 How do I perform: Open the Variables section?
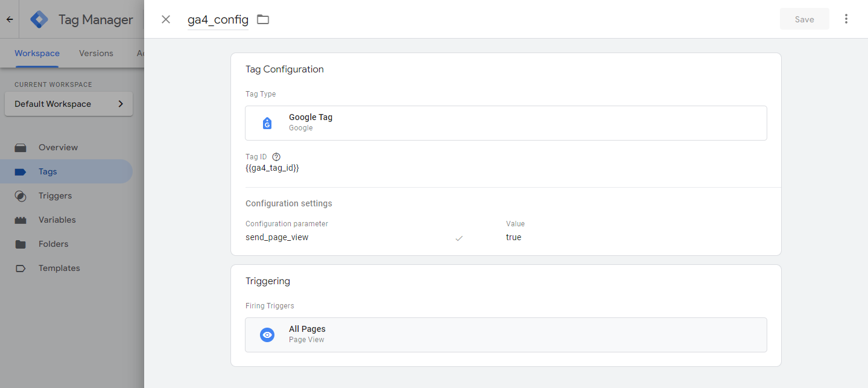(x=57, y=220)
